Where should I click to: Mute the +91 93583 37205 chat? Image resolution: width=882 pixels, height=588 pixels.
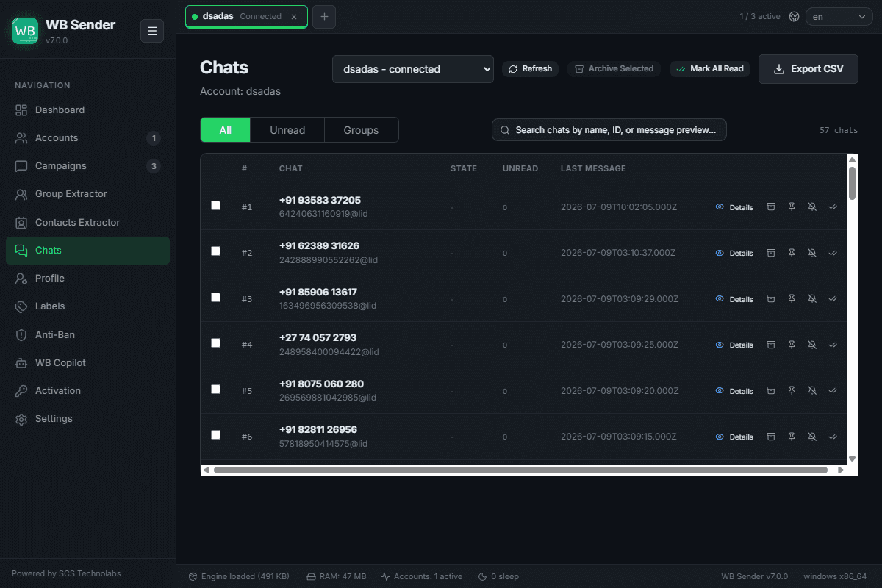(812, 207)
